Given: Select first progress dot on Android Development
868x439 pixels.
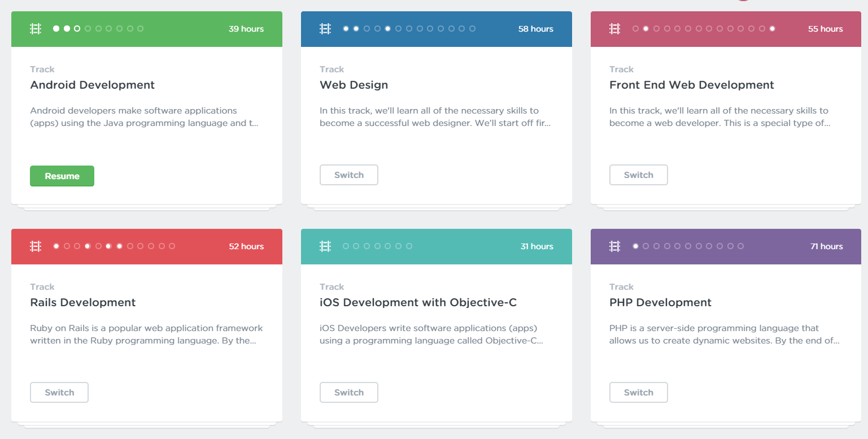Looking at the screenshot, I should click(56, 29).
